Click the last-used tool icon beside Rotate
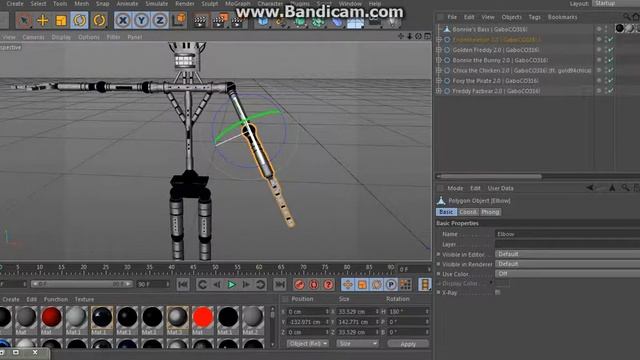Screen dimensions: 640x360 click(x=99, y=20)
